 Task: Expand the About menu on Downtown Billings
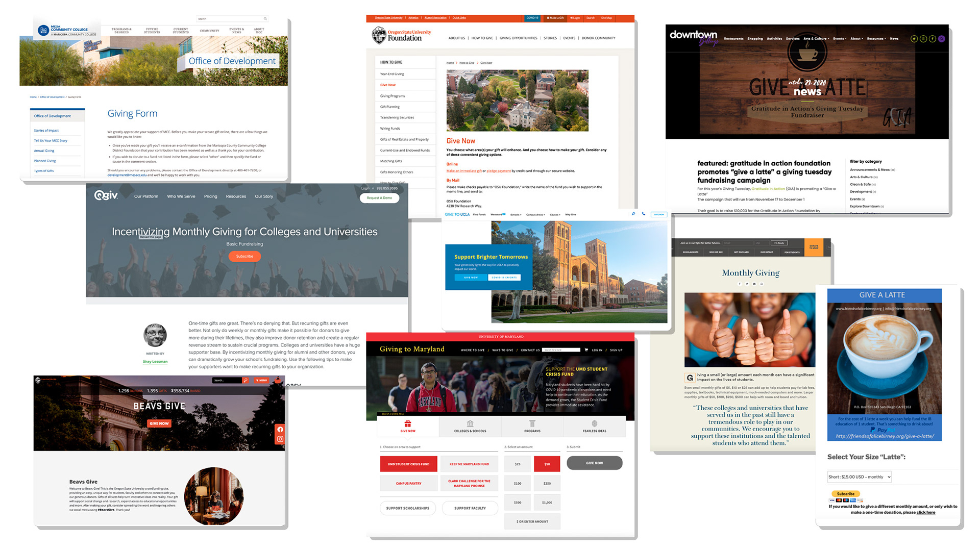(856, 39)
